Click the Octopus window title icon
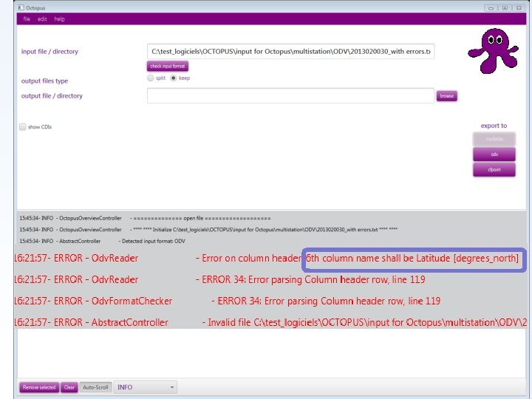Viewport: 532px width, 399px height. pyautogui.click(x=21, y=7)
